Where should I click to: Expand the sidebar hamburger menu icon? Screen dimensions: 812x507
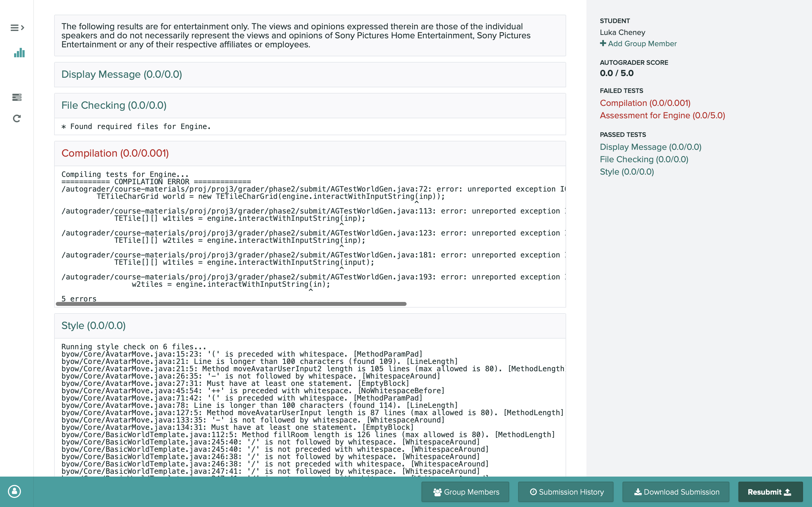pyautogui.click(x=17, y=28)
